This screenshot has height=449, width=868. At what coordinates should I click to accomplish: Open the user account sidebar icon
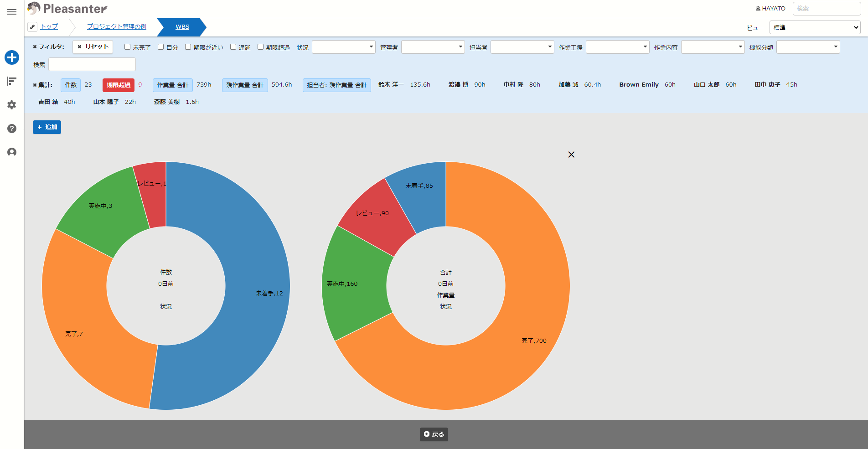point(12,152)
